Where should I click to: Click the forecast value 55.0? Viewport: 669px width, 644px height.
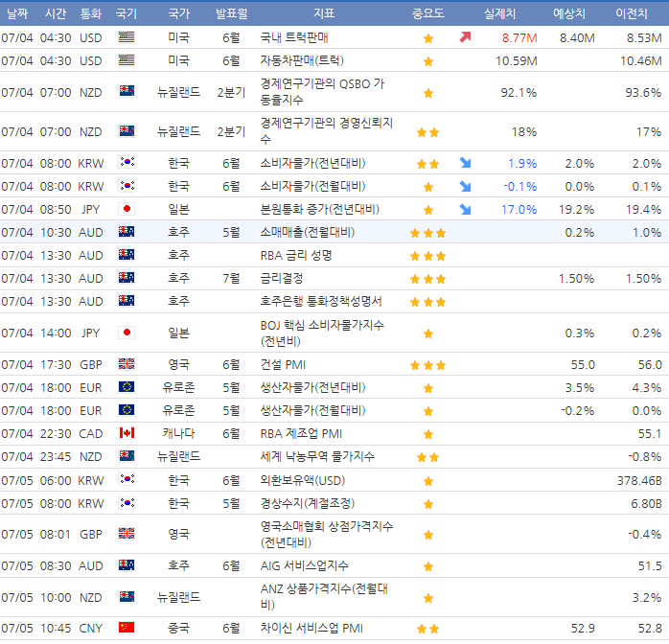(583, 365)
